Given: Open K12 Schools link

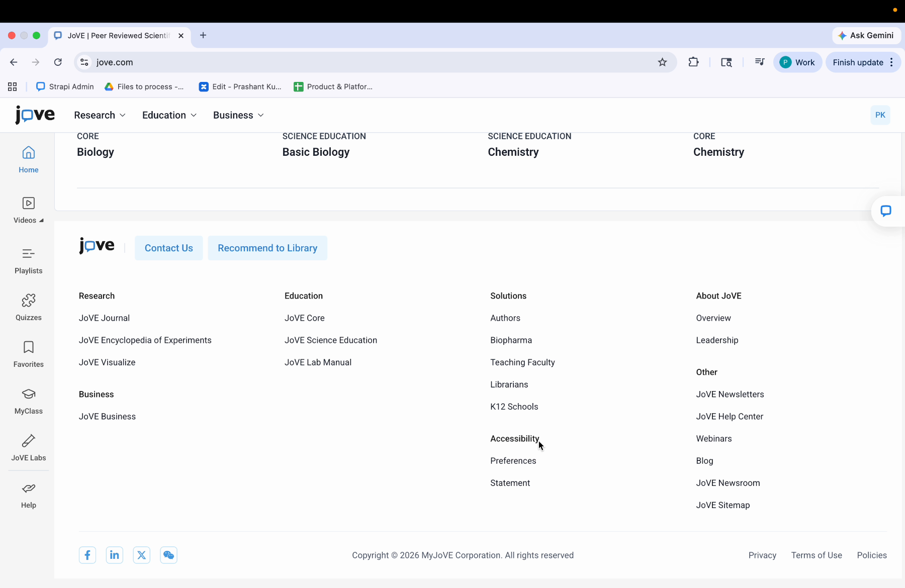Looking at the screenshot, I should tap(514, 407).
